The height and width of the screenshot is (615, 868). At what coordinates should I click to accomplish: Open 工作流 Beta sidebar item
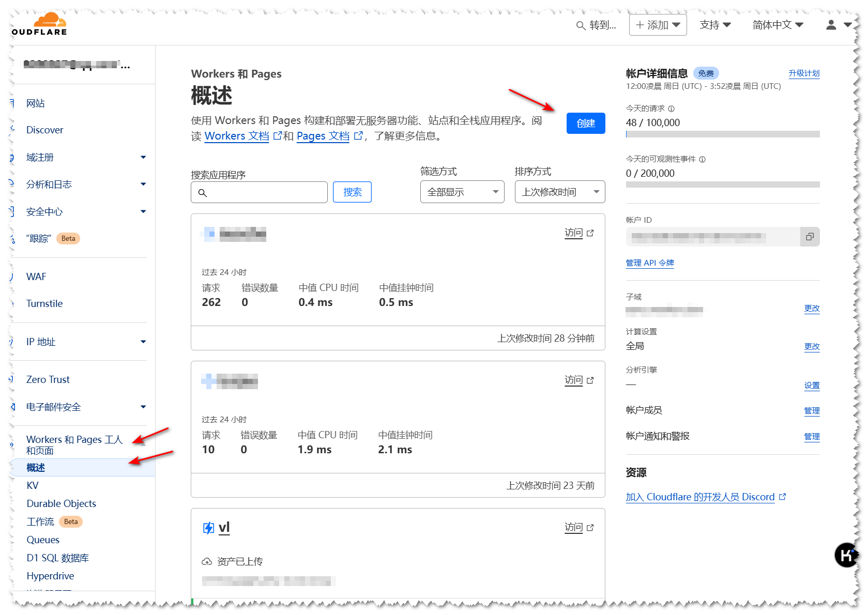pos(54,521)
